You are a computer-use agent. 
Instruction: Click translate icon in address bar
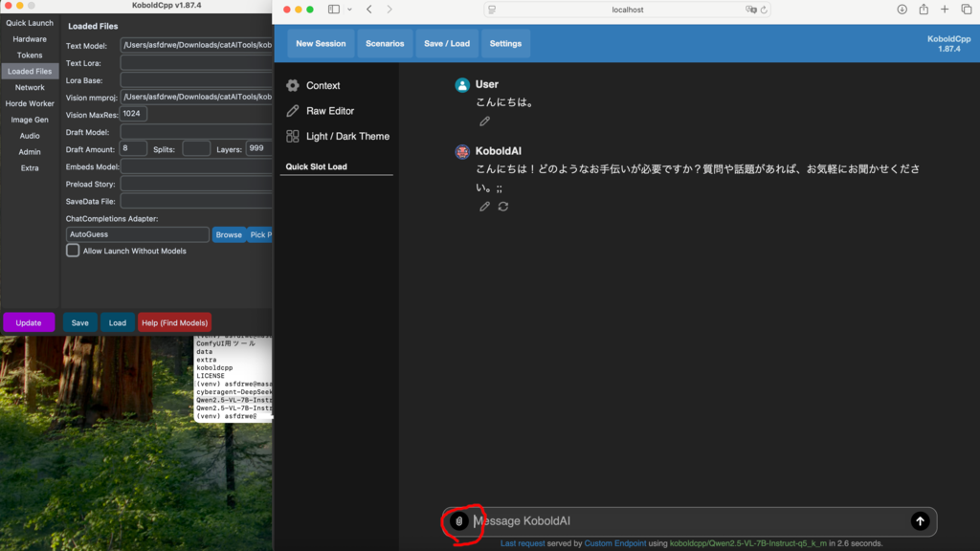[750, 10]
